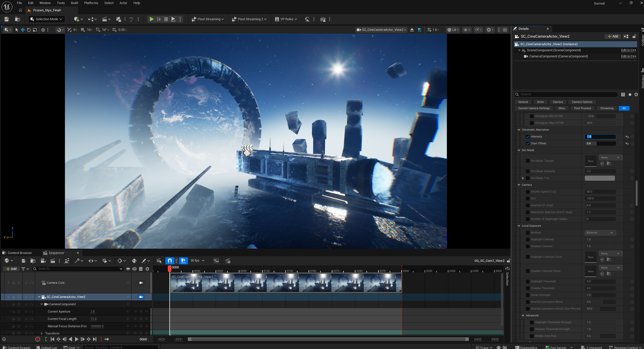The image size is (644, 349).
Task: Click the green Play in editor button
Action: point(152,19)
